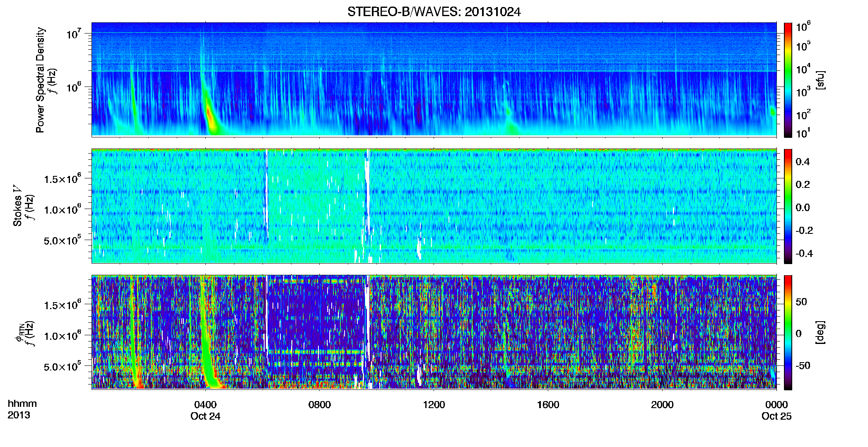This screenshot has width=868, height=447.
Task: Click the hhmm axis label
Action: [22, 404]
